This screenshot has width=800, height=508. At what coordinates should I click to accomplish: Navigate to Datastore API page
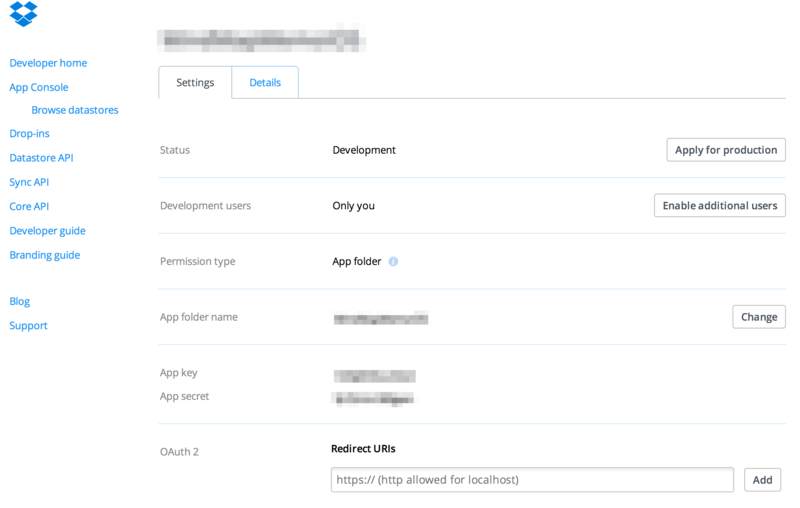pos(41,158)
